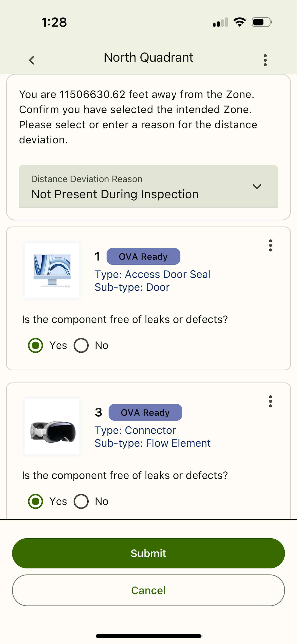Viewport: 297px width, 644px height.
Task: Tap Type: Connector label text
Action: point(135,430)
